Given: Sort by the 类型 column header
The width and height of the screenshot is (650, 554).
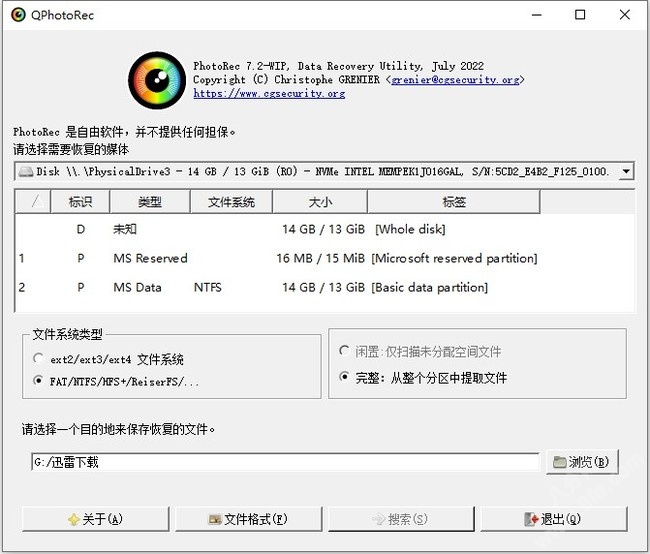Looking at the screenshot, I should 150,202.
